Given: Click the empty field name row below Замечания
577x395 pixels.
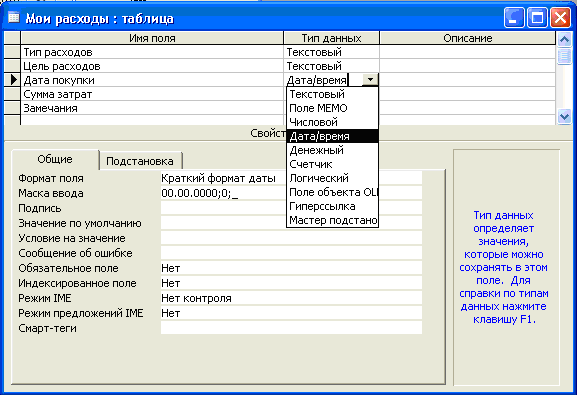Looking at the screenshot, I should click(152, 120).
